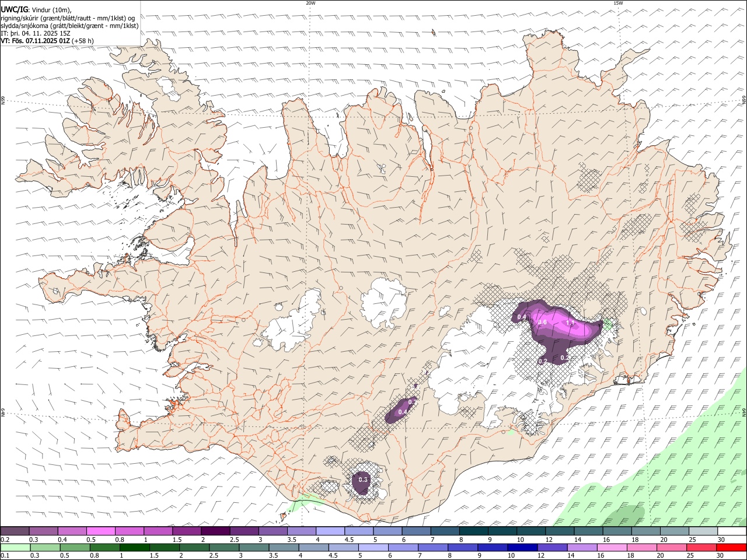Pick the 0.4 swatch in the top snow scale
The width and height of the screenshot is (747, 560).
pyautogui.click(x=72, y=531)
